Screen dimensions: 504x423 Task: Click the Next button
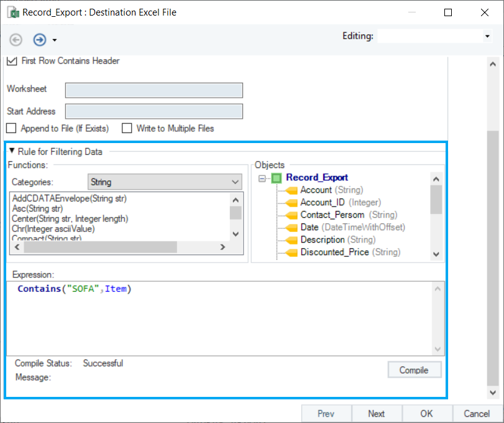(377, 414)
